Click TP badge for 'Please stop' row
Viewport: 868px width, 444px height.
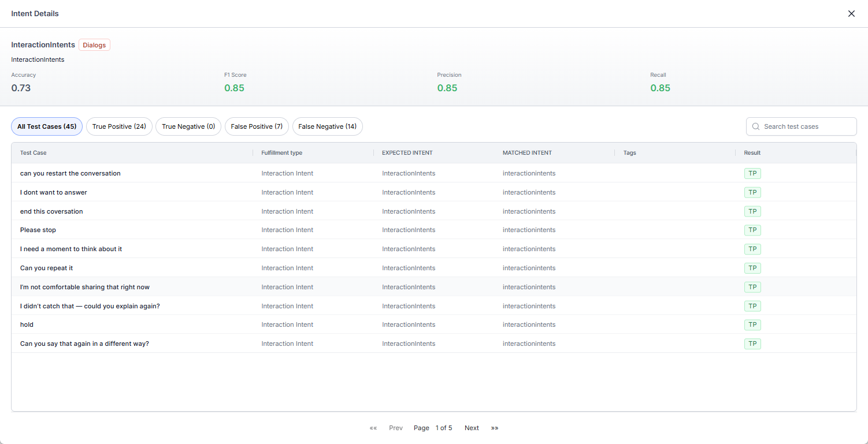pos(752,230)
